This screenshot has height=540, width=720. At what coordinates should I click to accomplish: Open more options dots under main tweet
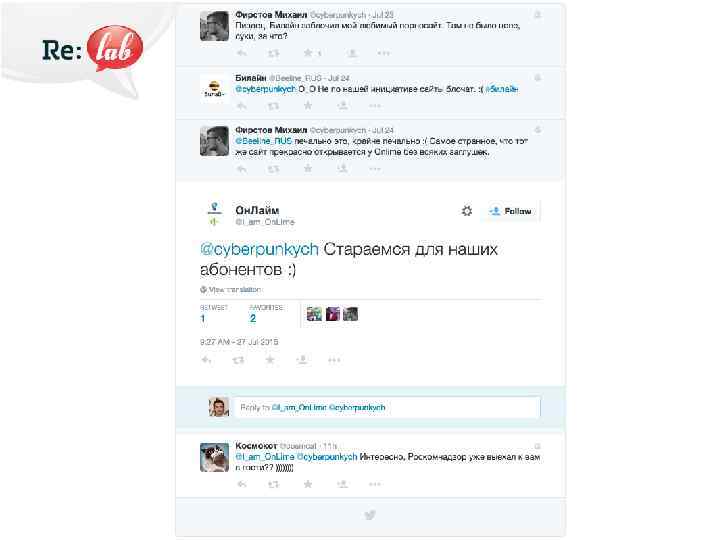(x=334, y=360)
